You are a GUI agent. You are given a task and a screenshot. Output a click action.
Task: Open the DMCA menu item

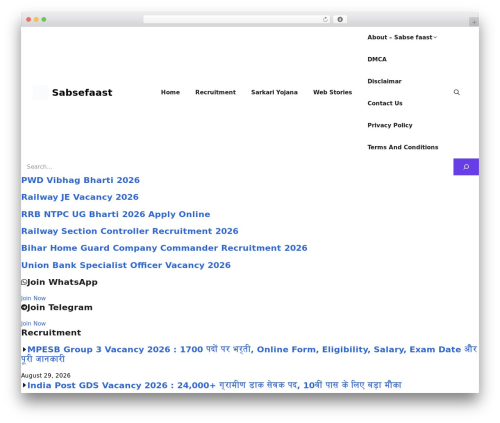377,59
